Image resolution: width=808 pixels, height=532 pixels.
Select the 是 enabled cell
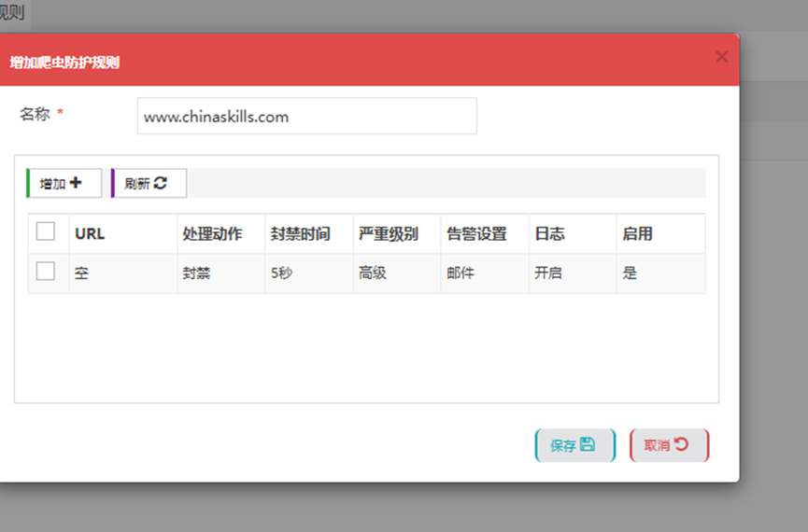coord(661,273)
